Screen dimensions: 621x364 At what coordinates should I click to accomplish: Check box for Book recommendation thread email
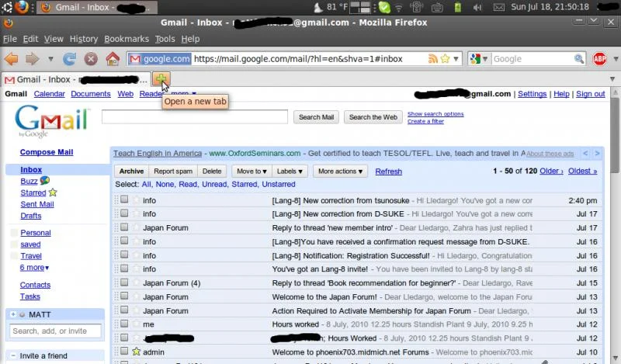click(124, 282)
